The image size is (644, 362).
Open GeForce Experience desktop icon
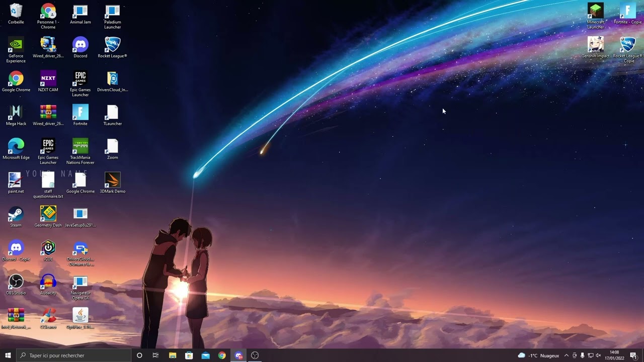coord(16,50)
